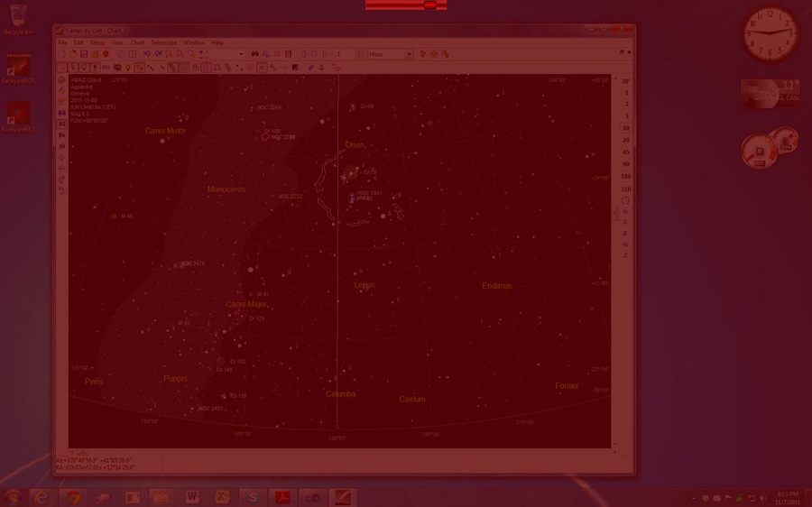812x507 pixels.
Task: Toggle the anchor icon in second toolbar
Action: click(321, 68)
